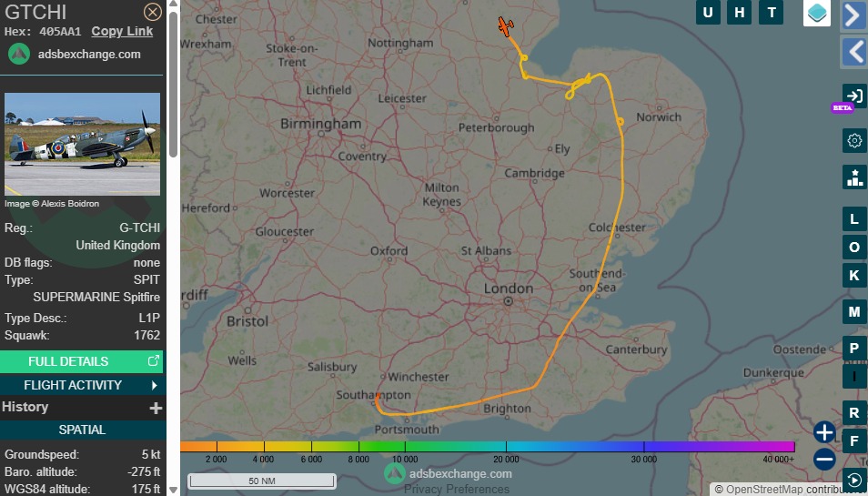868x496 pixels.
Task: Collapse sidebar with right chevron button
Action: pos(853,15)
